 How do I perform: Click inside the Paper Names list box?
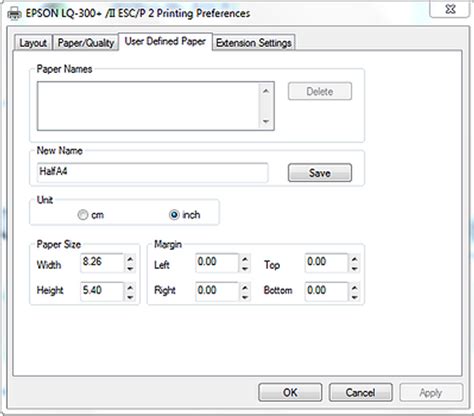tap(148, 106)
